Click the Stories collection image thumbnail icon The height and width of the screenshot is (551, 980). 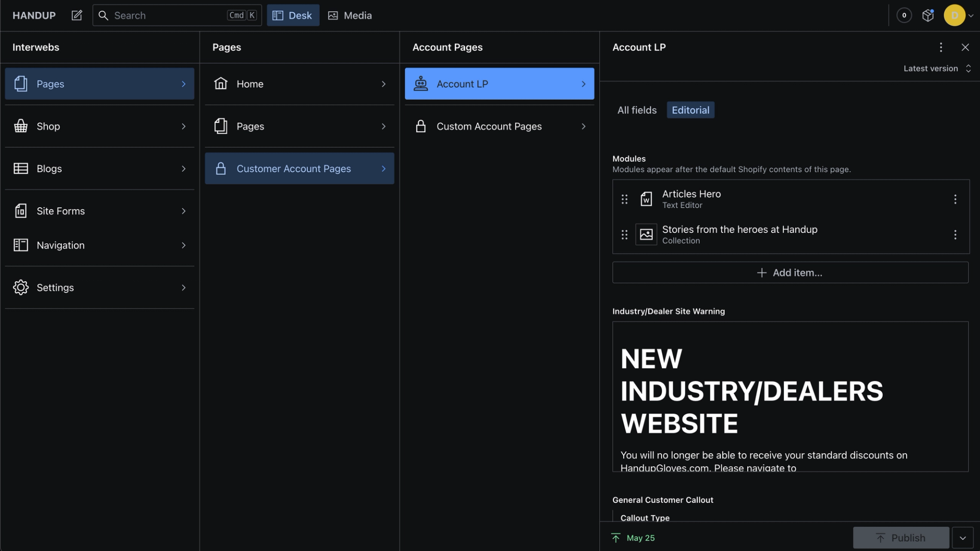[x=646, y=235]
